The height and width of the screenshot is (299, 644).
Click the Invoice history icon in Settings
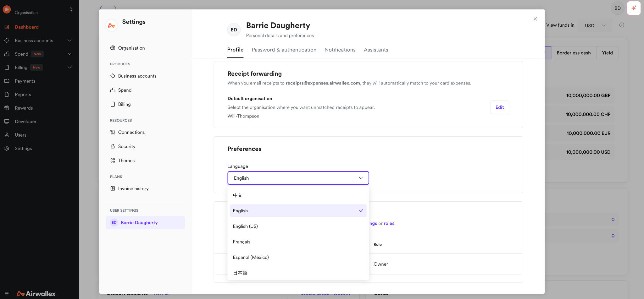113,188
